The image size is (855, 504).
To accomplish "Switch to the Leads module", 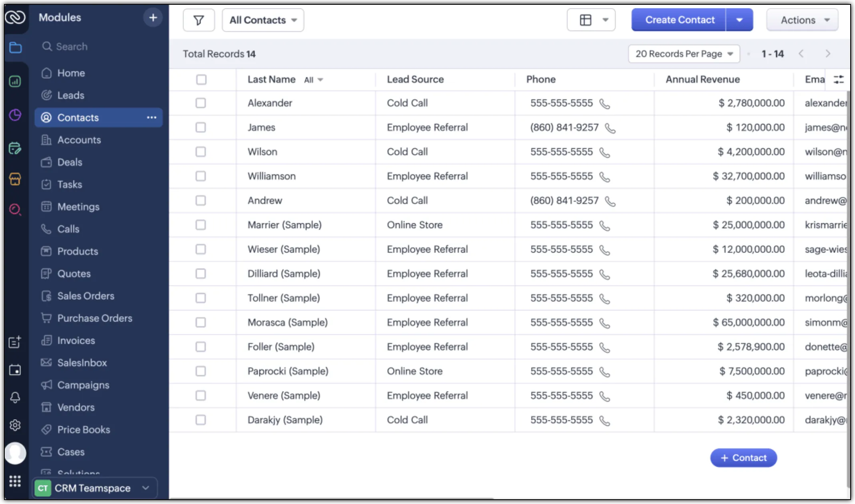I will click(71, 95).
